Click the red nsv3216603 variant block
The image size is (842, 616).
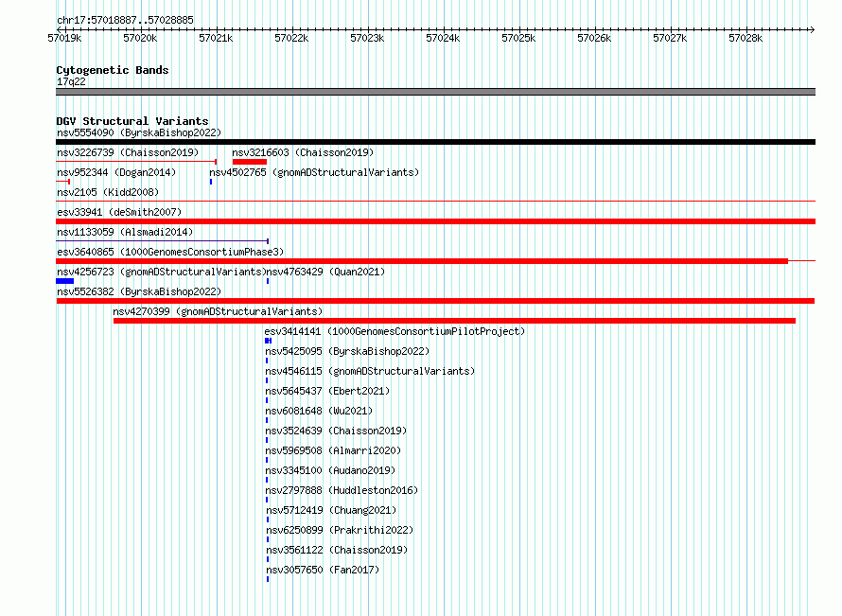250,162
